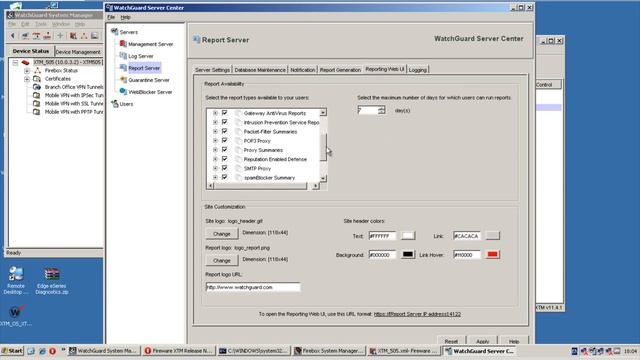Open Notification tab

(302, 70)
